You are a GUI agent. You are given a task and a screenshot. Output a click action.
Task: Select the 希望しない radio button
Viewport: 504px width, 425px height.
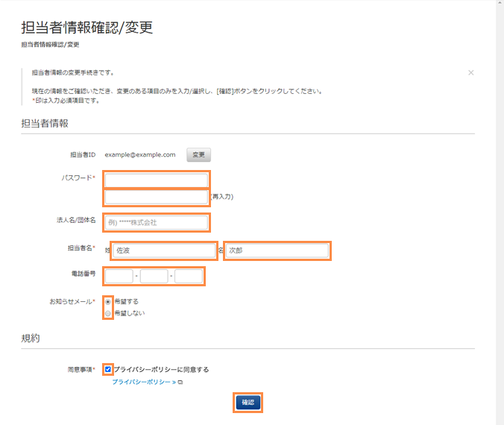tap(108, 313)
